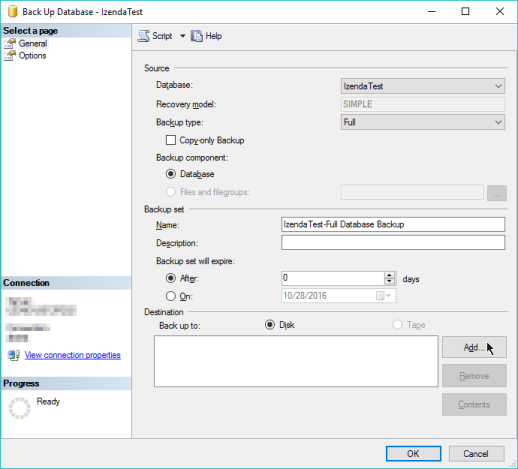
Task: Minimize the Back Up Database window
Action: point(432,11)
